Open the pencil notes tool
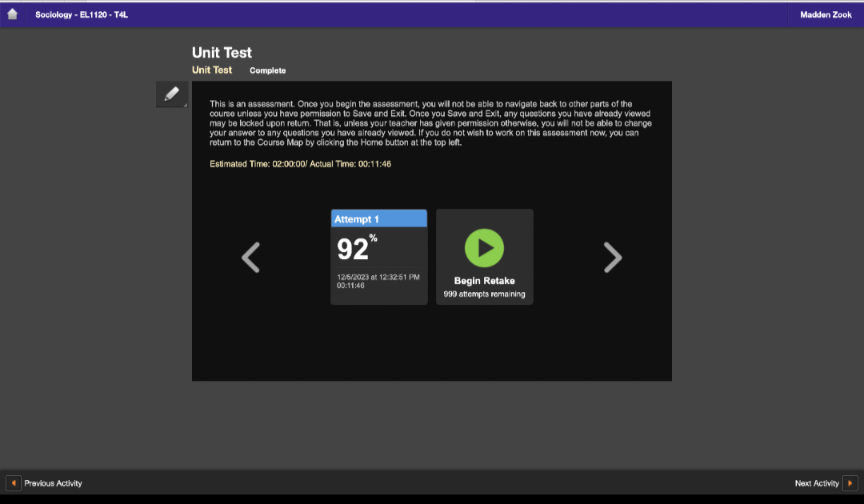This screenshot has height=504, width=864. pyautogui.click(x=171, y=94)
